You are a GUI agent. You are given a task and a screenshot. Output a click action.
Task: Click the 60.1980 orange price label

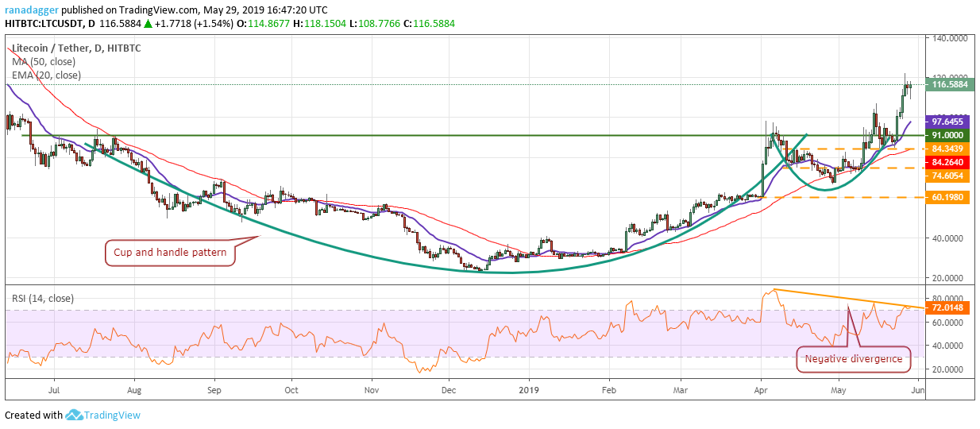[x=947, y=197]
